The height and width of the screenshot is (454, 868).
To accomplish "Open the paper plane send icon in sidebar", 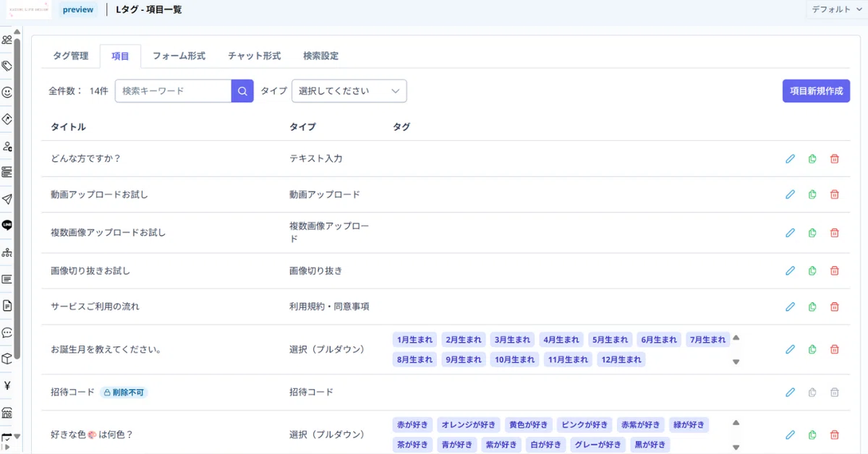I will [x=7, y=199].
